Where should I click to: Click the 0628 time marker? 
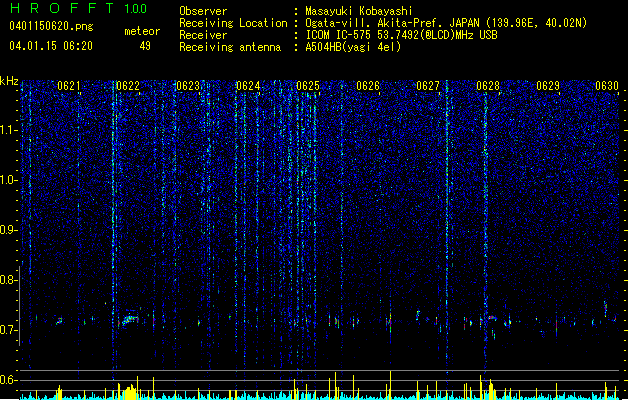click(488, 86)
